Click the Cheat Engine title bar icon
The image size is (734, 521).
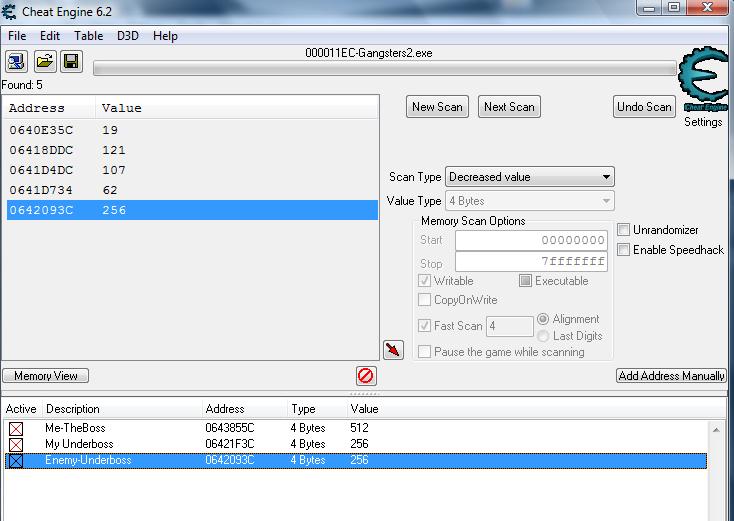coord(8,11)
